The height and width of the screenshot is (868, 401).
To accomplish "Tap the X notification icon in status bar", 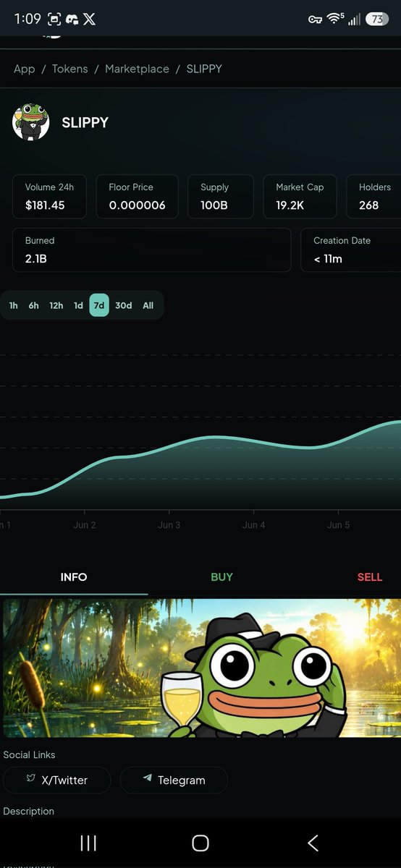I will pyautogui.click(x=89, y=20).
